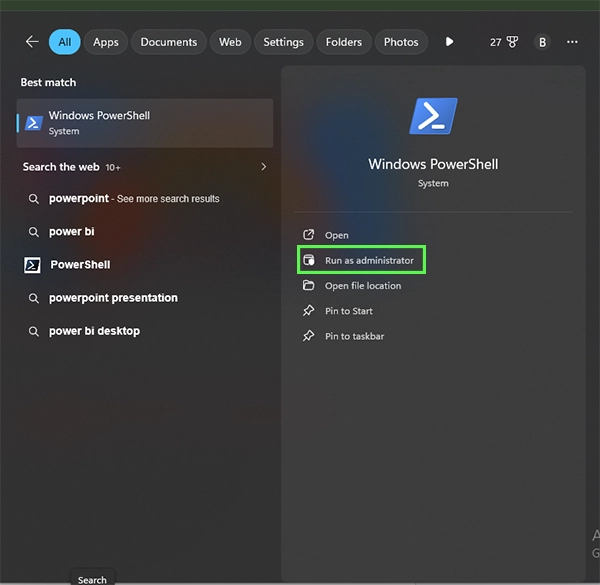Choose Pin to Start
The width and height of the screenshot is (600, 585).
[x=349, y=311]
